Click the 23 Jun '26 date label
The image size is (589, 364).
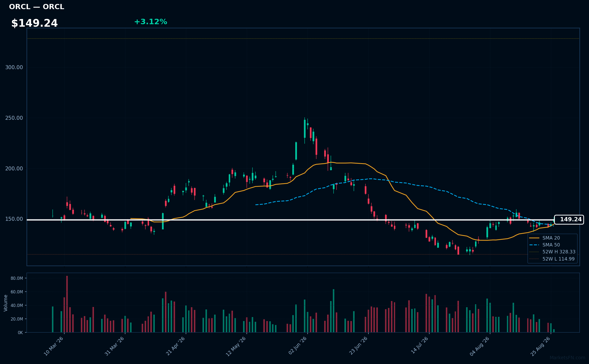tap(358, 346)
